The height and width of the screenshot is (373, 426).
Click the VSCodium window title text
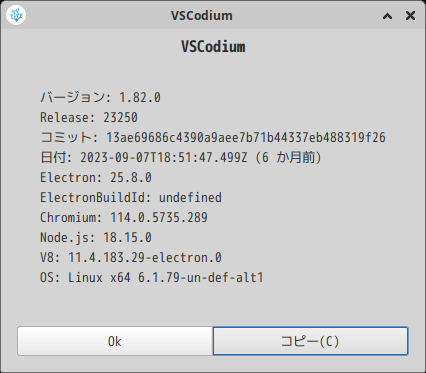(202, 16)
